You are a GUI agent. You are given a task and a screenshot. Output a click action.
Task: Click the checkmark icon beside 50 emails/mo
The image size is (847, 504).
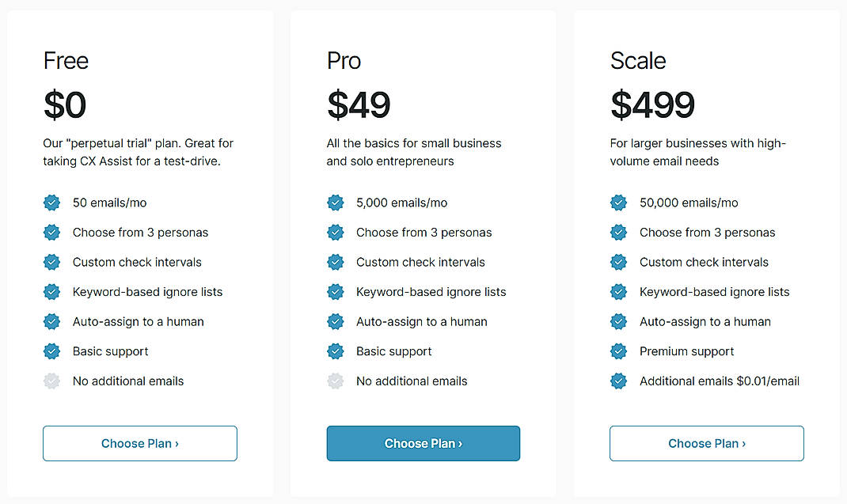pos(51,203)
